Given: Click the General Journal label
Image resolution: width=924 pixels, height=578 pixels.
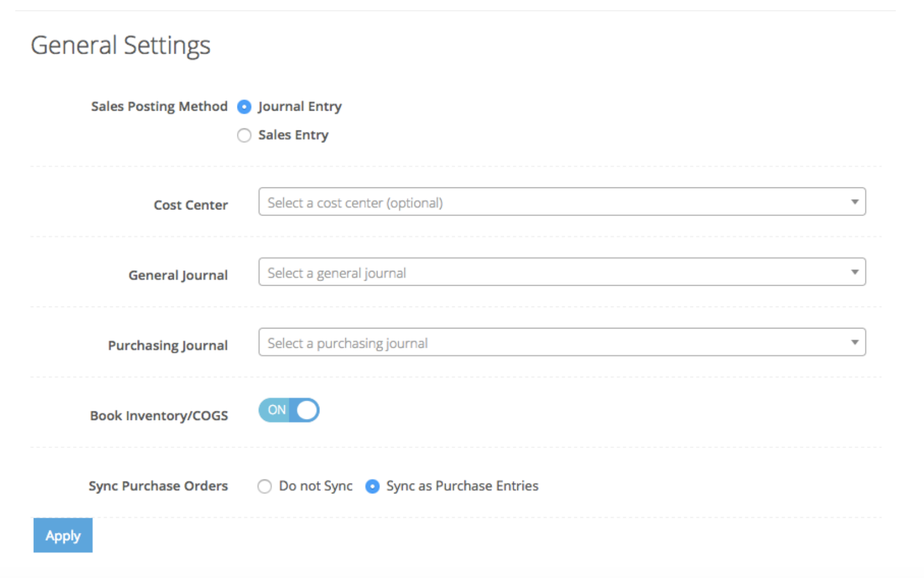Looking at the screenshot, I should (x=178, y=275).
